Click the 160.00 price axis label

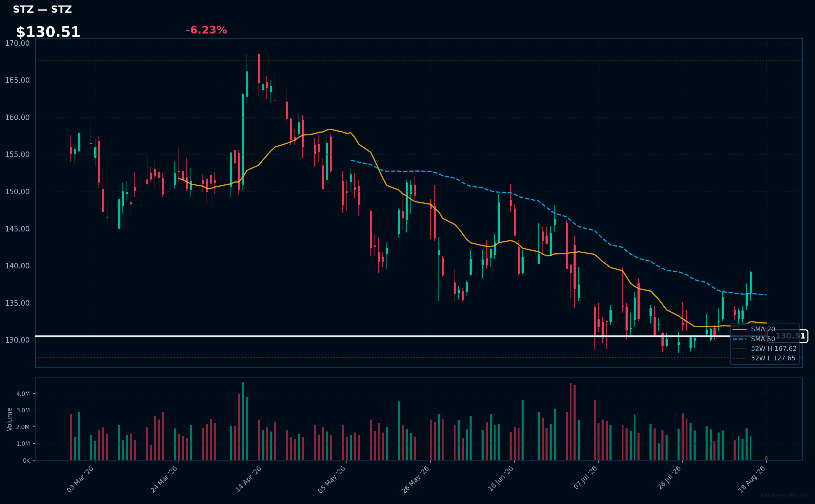coord(17,117)
